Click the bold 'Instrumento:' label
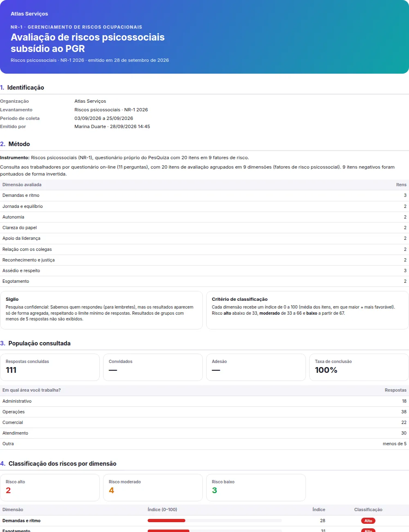This screenshot has width=409, height=532. coord(15,158)
